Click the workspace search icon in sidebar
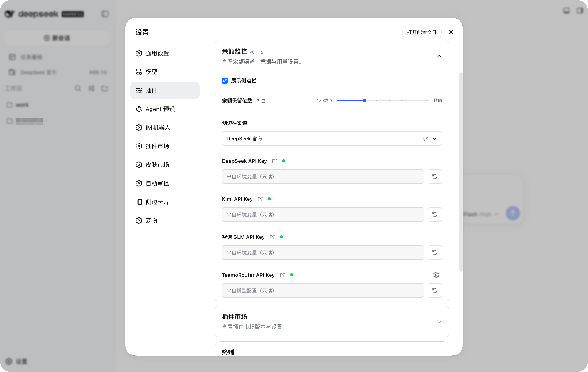The height and width of the screenshot is (372, 588). (78, 88)
